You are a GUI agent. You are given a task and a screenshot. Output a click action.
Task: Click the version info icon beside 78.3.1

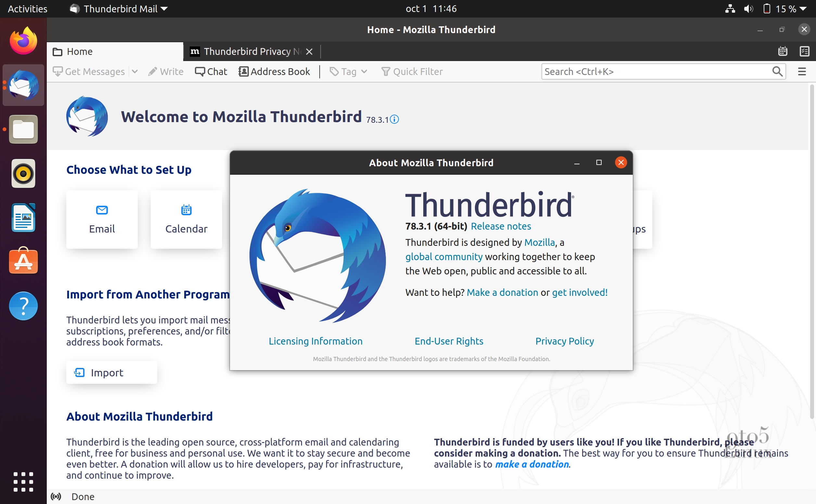click(x=394, y=119)
